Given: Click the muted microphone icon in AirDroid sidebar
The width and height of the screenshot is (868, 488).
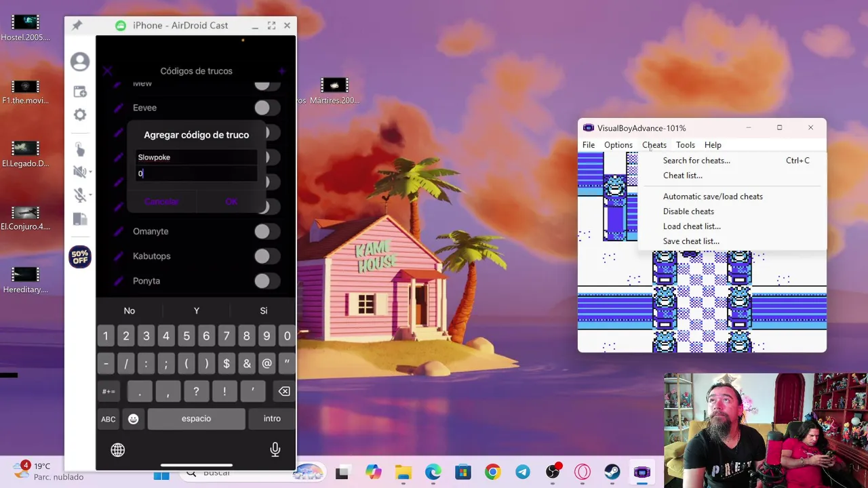Looking at the screenshot, I should click(x=79, y=195).
